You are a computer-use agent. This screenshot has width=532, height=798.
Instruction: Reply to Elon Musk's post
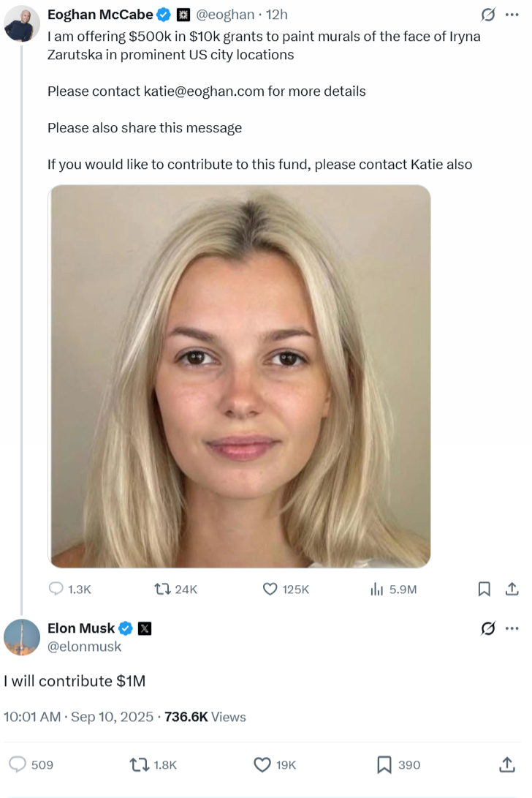pos(18,764)
